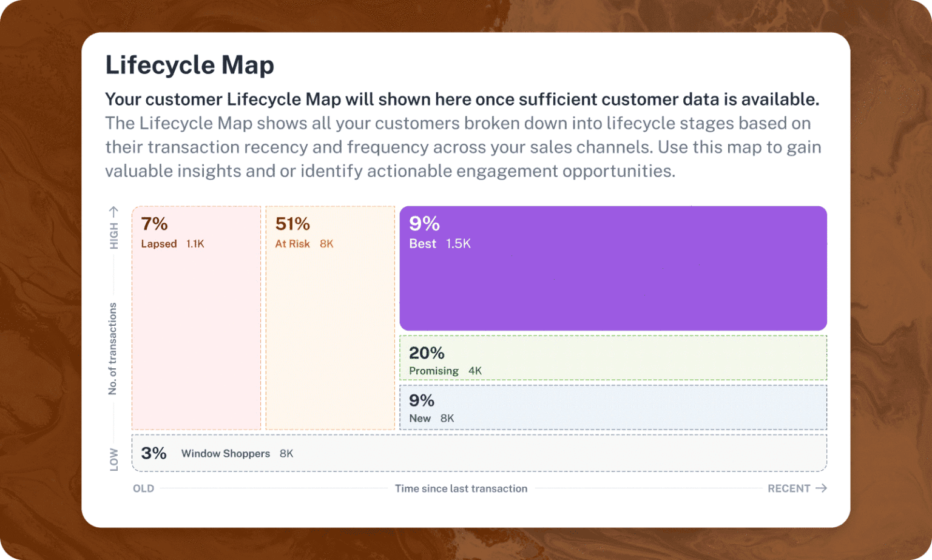Image resolution: width=932 pixels, height=560 pixels.
Task: Click the 1.5K Best customer count
Action: 458,244
